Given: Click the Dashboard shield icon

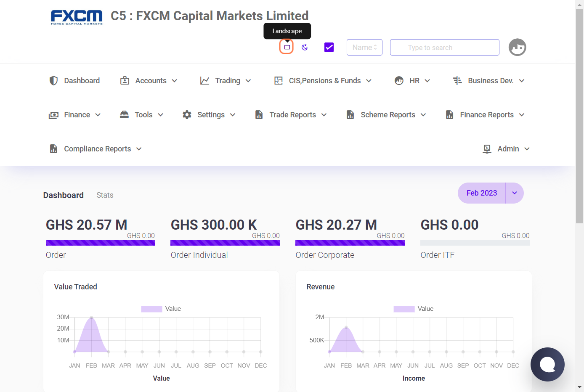Looking at the screenshot, I should (53, 80).
